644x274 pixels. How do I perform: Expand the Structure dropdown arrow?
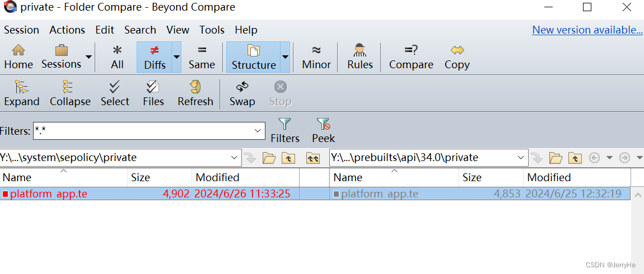[x=285, y=57]
